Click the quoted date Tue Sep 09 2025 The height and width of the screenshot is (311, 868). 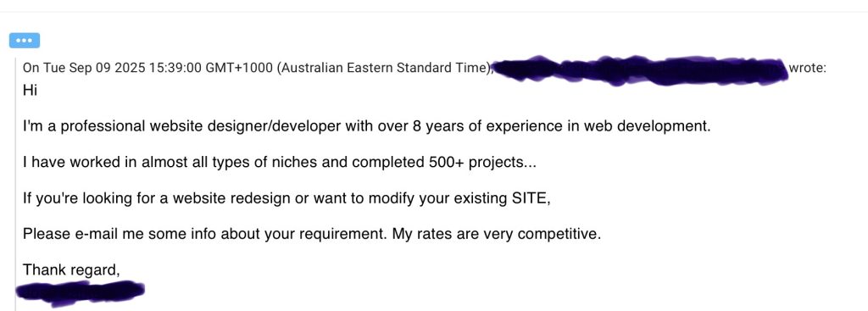tap(92, 68)
